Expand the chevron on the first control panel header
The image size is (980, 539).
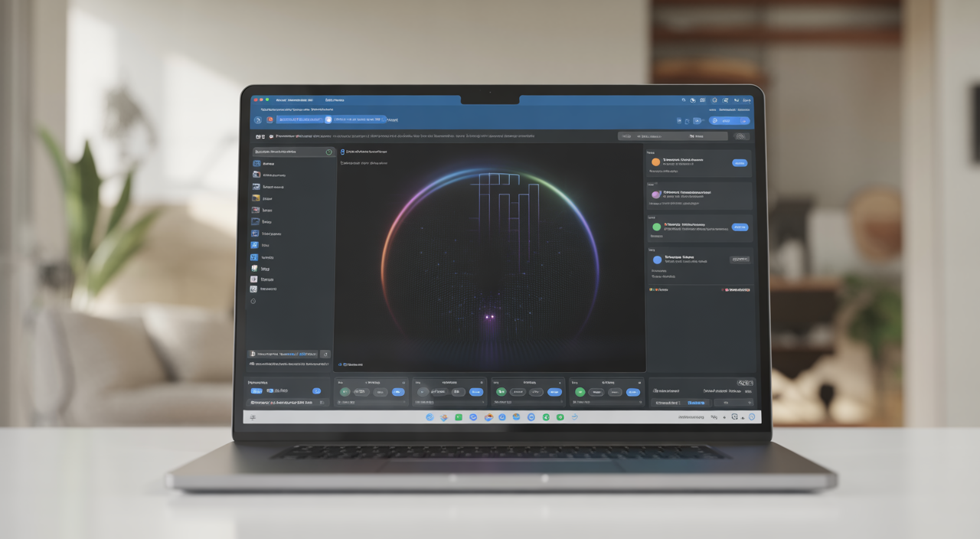pyautogui.click(x=403, y=381)
